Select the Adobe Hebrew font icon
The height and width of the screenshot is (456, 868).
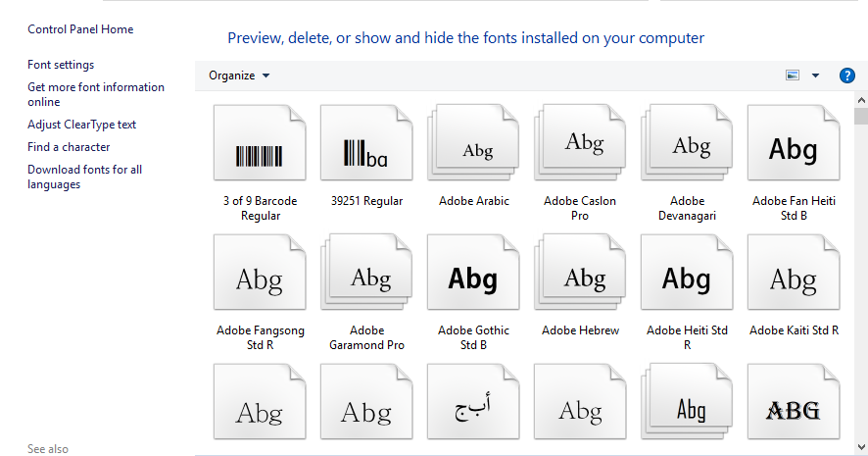(580, 272)
